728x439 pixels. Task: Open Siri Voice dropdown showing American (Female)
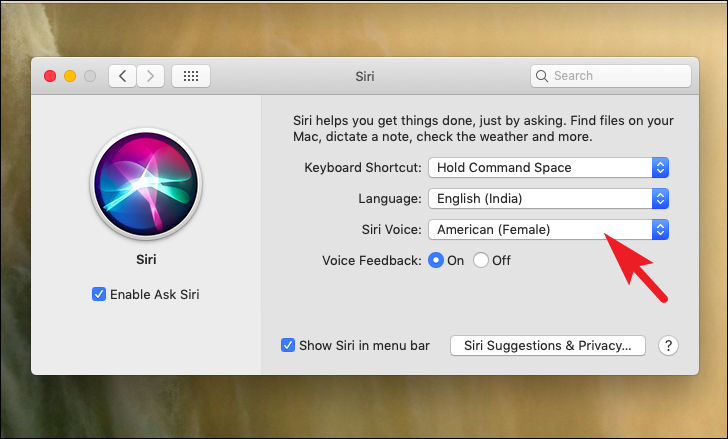(548, 230)
